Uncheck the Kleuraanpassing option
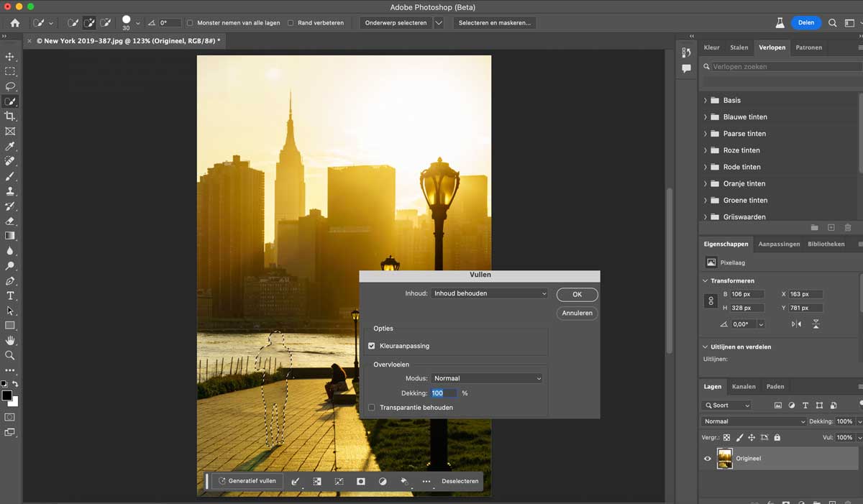 pyautogui.click(x=371, y=346)
